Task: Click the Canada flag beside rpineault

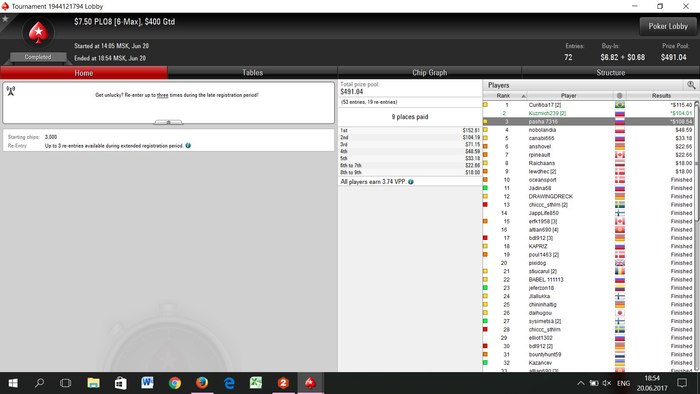Action: [620, 155]
